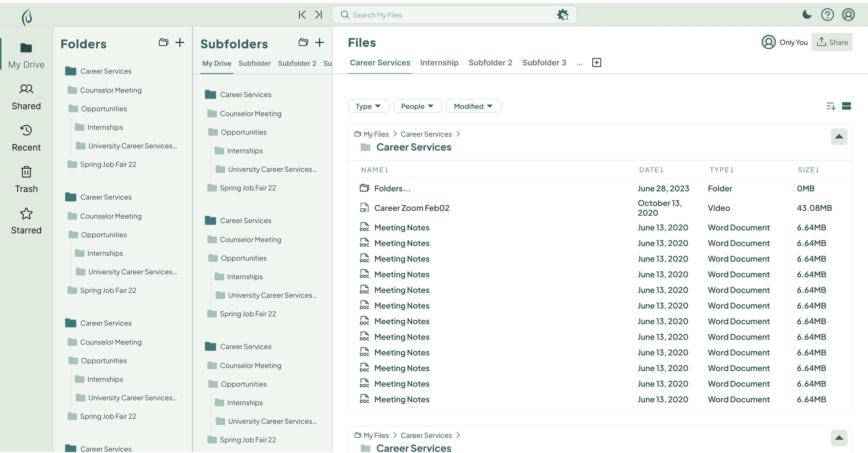This screenshot has height=453, width=868.
Task: Open the People filter dropdown
Action: point(418,106)
